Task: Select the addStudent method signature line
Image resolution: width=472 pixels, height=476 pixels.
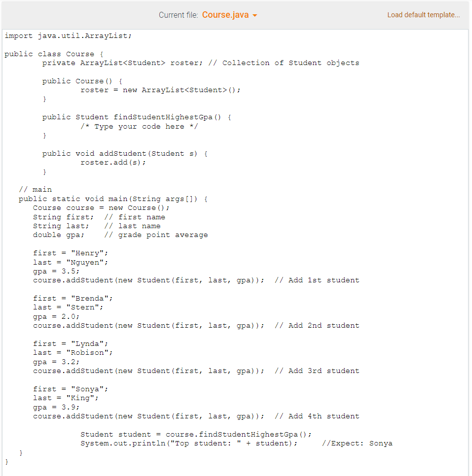Action: [x=125, y=153]
